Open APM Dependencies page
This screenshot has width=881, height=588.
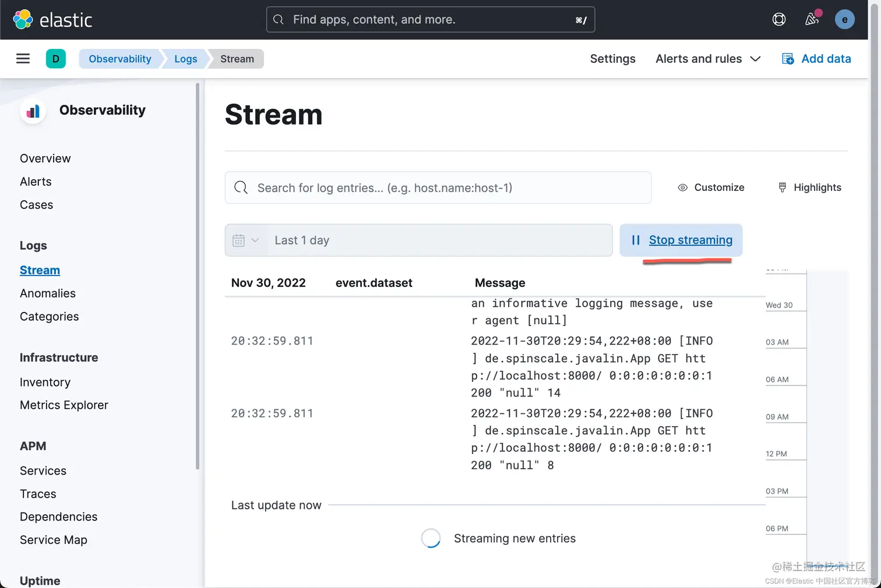(58, 517)
